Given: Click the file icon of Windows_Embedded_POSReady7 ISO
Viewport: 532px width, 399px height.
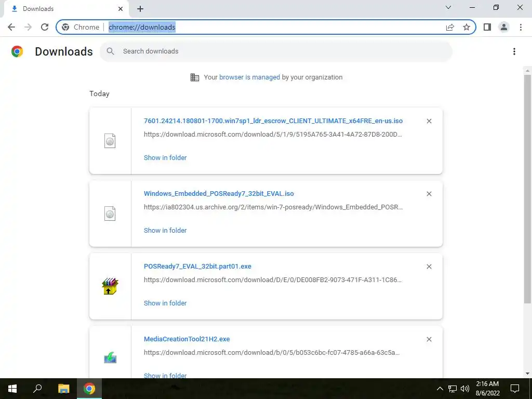Looking at the screenshot, I should pos(110,214).
